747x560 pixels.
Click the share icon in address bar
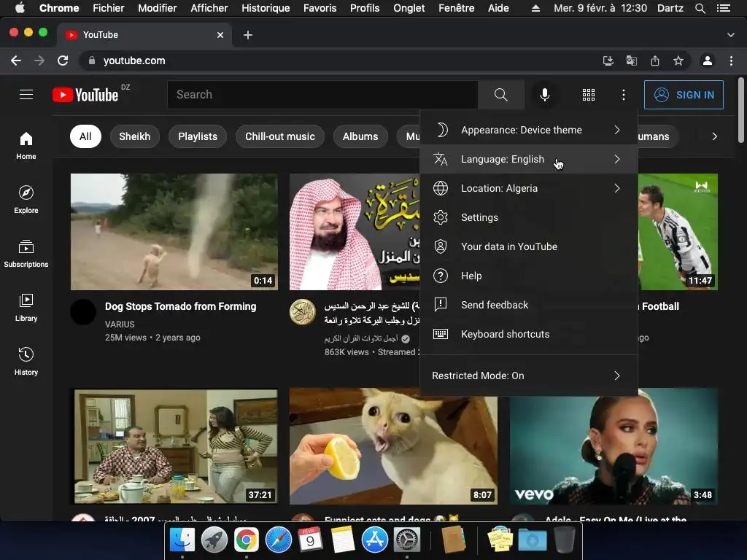[655, 61]
